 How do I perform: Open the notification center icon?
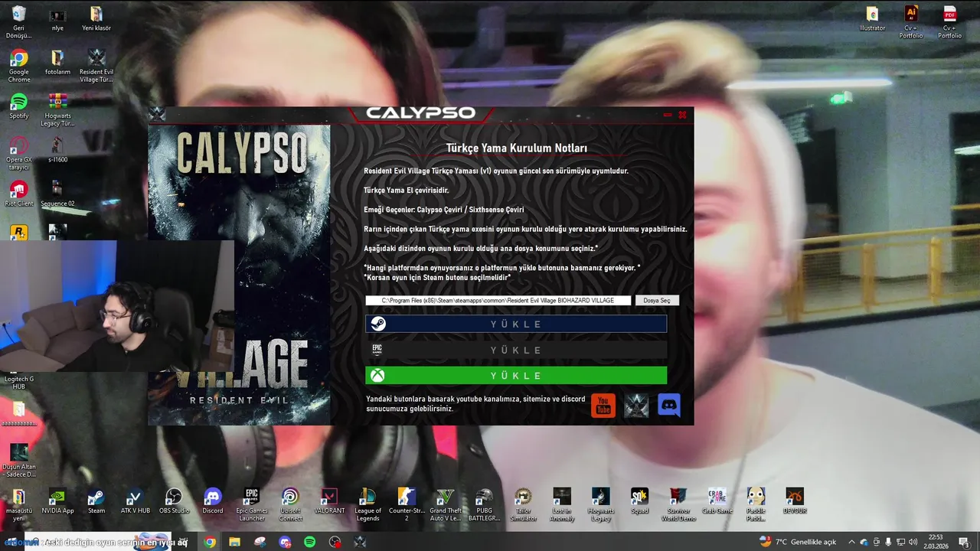point(964,542)
